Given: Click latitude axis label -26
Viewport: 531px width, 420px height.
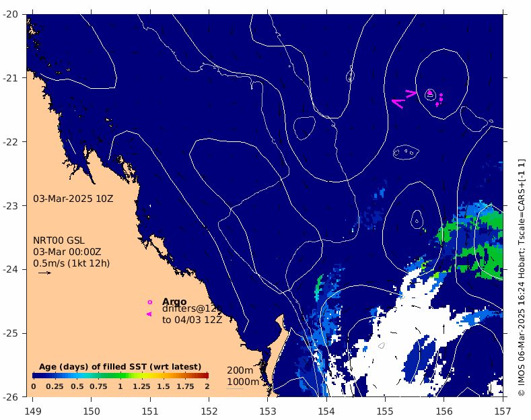Looking at the screenshot, I should (10, 396).
